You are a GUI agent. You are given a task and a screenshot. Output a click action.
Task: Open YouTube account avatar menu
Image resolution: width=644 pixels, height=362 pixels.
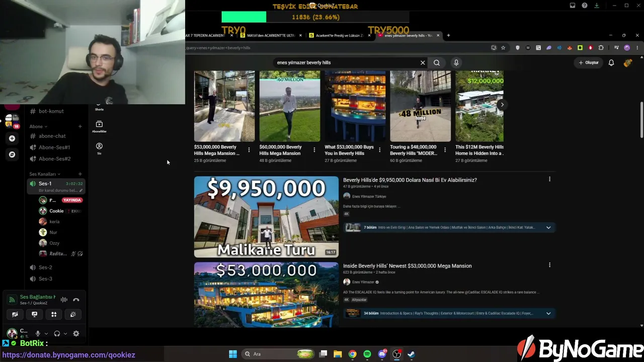pyautogui.click(x=627, y=63)
